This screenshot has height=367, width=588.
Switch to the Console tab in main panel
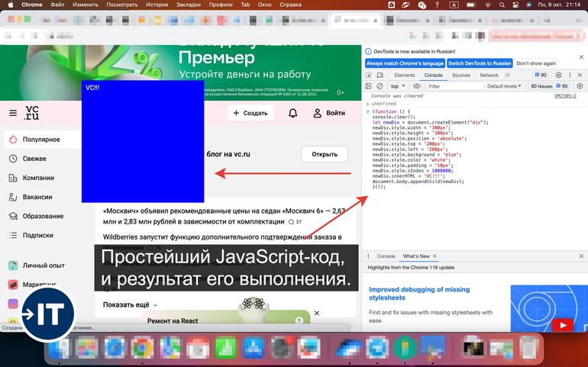click(434, 76)
